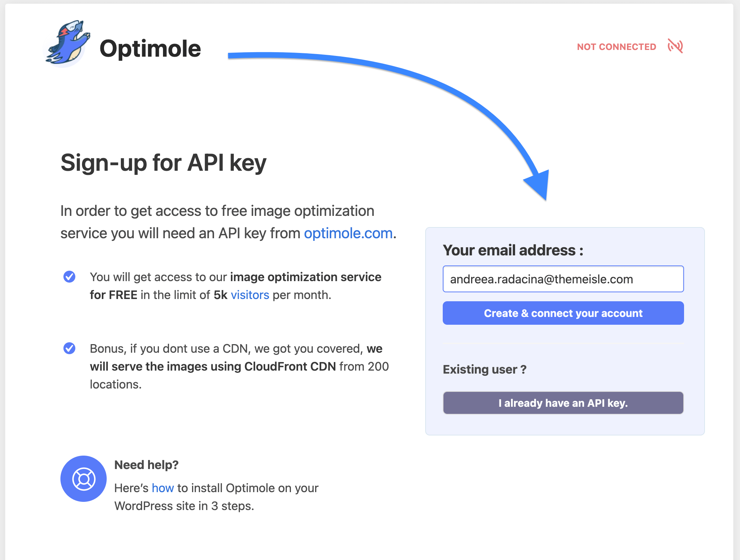The height and width of the screenshot is (560, 740).
Task: Click the 'Your email address :' label
Action: click(x=513, y=250)
